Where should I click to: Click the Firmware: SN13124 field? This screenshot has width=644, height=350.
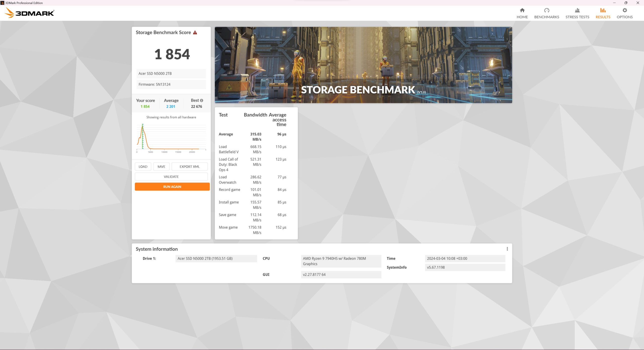coord(171,84)
